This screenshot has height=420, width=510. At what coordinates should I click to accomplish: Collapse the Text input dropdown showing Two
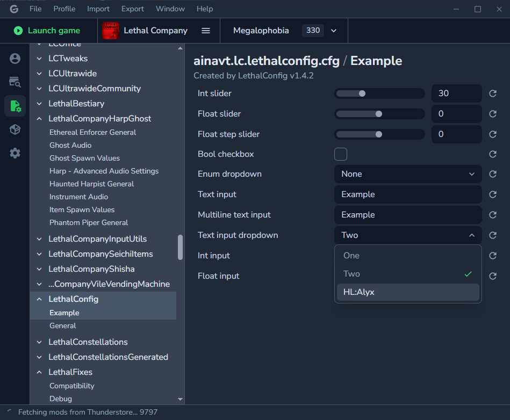(x=408, y=235)
